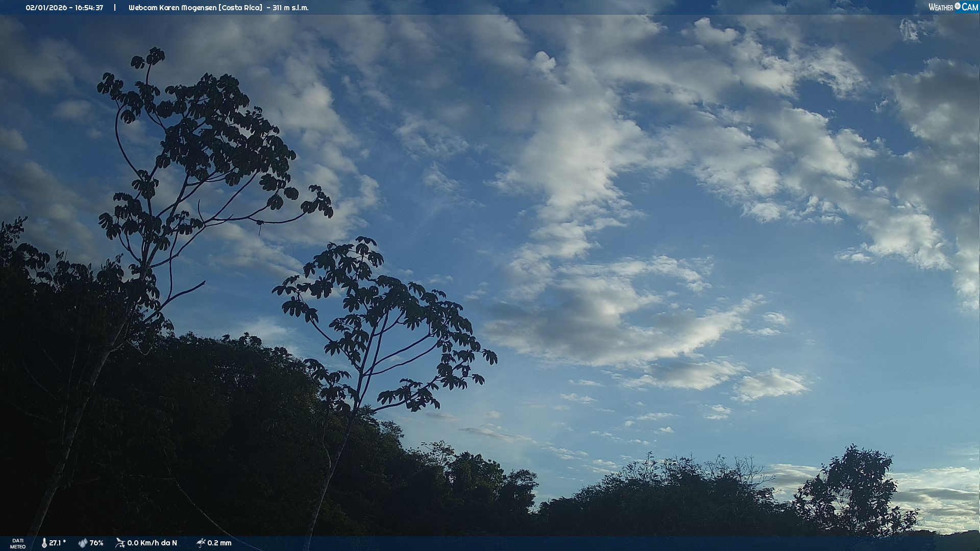Click the 311 m s.l.m. altitude text
Image resolution: width=980 pixels, height=551 pixels.
[x=290, y=8]
